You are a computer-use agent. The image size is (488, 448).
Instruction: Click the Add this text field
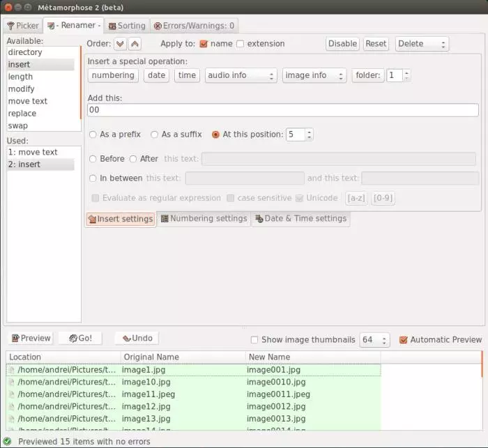point(282,110)
